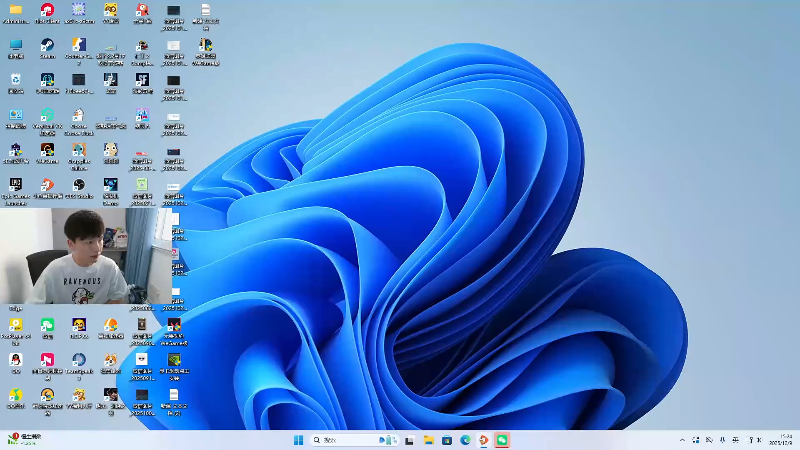Open the Steam desktop shortcut
The height and width of the screenshot is (450, 800).
tap(47, 45)
